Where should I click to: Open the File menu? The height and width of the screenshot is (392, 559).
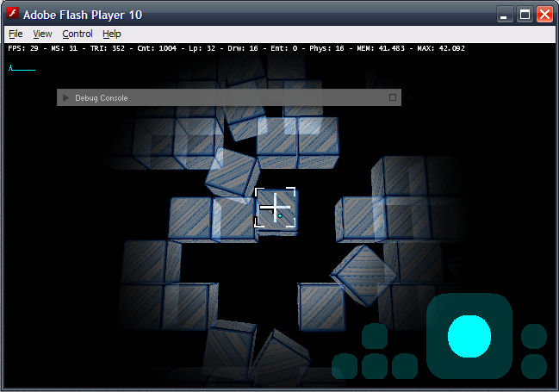pos(16,34)
